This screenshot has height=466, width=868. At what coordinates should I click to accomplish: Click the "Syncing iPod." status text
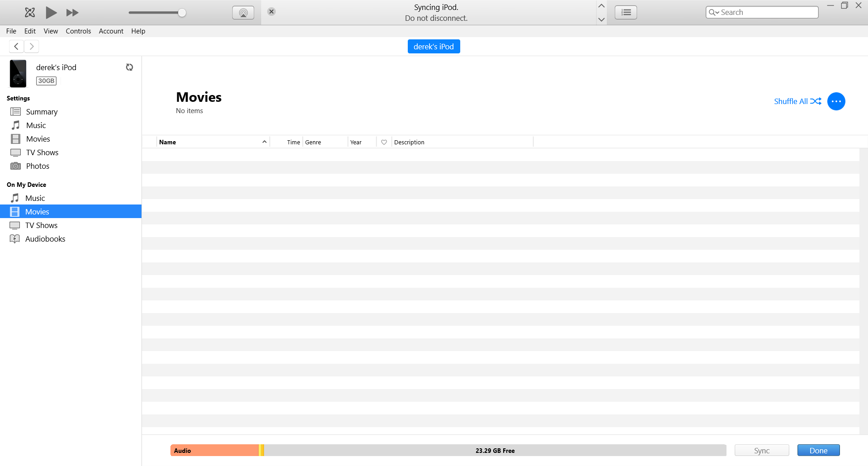click(x=436, y=7)
